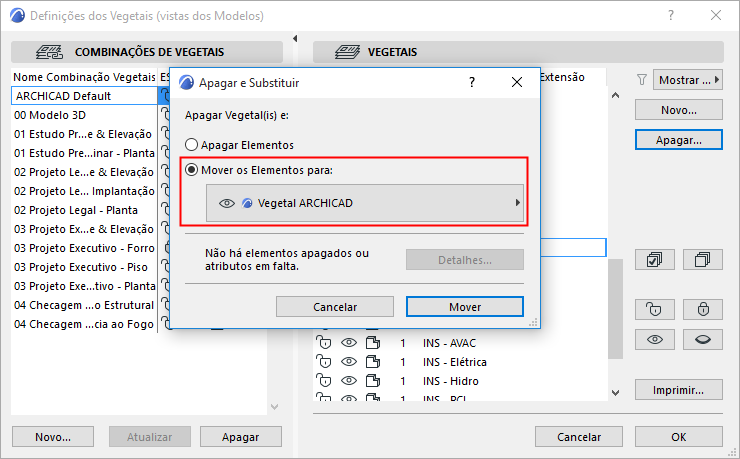Open the Mostrar filter dropdown
Image resolution: width=740 pixels, height=459 pixels.
689,79
